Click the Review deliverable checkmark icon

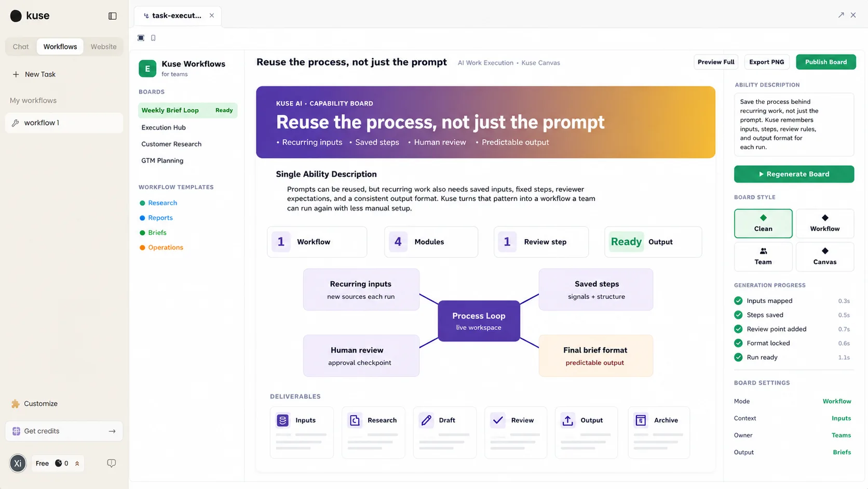[x=498, y=420]
